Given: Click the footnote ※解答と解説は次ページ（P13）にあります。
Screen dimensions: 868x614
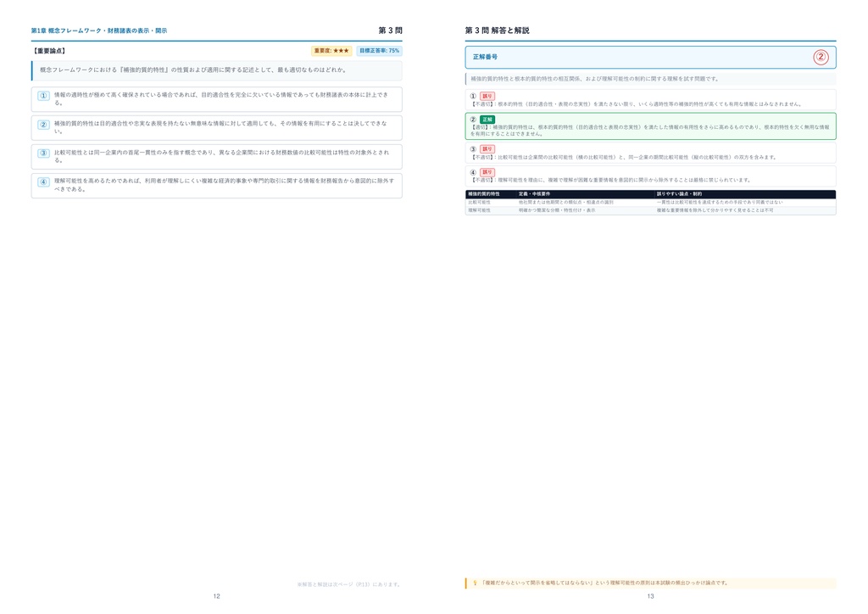Looking at the screenshot, I should [349, 584].
